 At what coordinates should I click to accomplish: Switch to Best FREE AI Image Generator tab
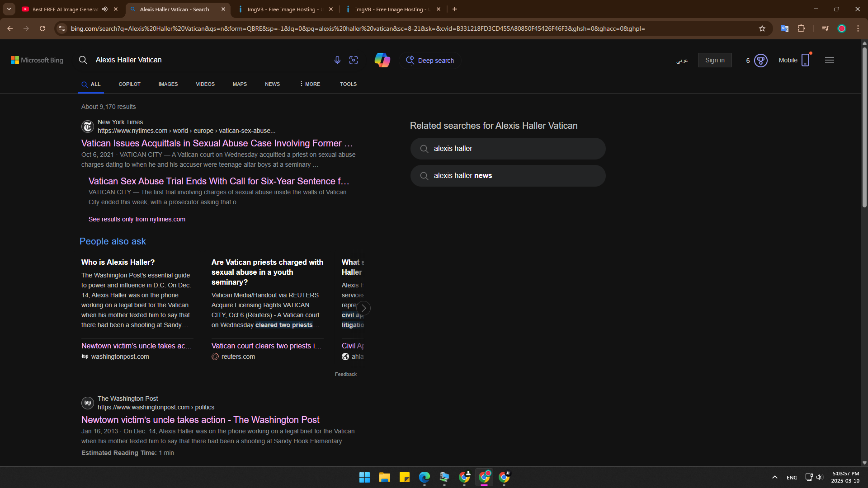(x=65, y=9)
